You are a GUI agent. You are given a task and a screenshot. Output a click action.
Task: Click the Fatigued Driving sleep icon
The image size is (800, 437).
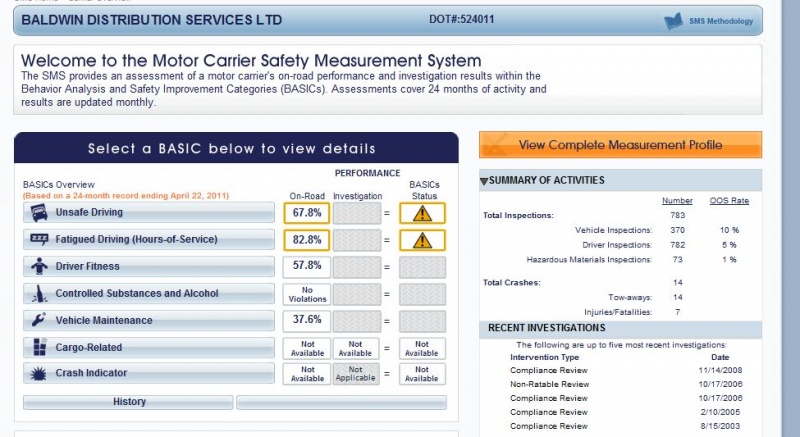coord(36,240)
